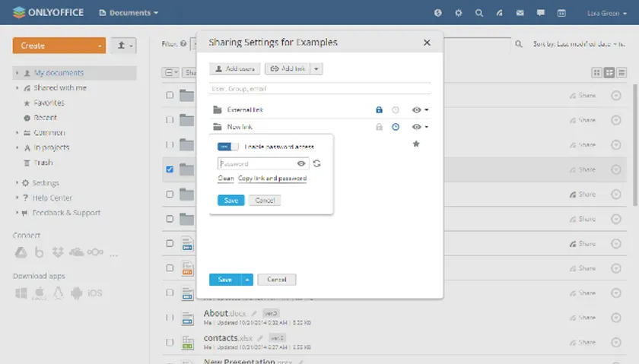Viewport: 639px width, 364px height.
Task: Click into the Password input field
Action: [x=256, y=163]
